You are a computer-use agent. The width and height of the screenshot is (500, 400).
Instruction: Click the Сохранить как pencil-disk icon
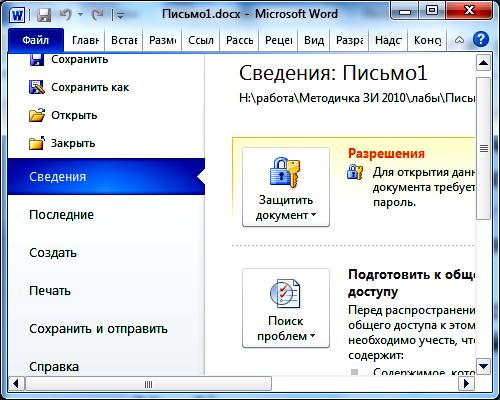pyautogui.click(x=36, y=87)
